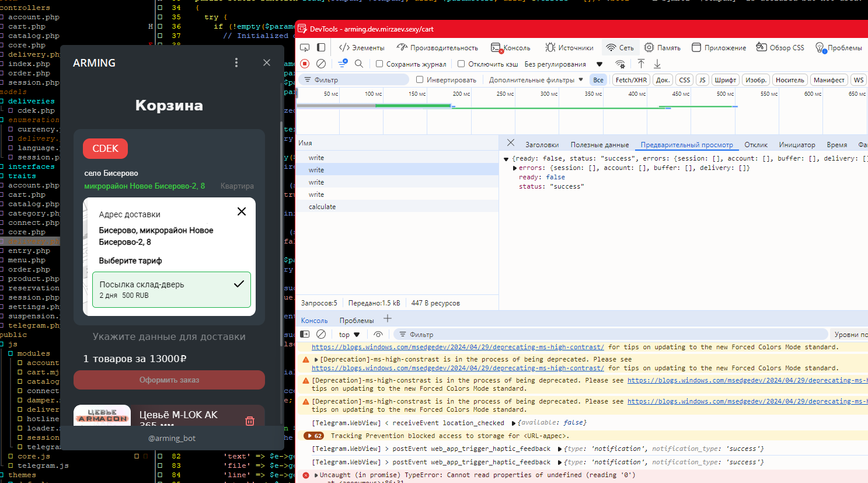Click the red error icon on the Uncaught TypeError line
Image resolution: width=868 pixels, height=483 pixels.
306,475
